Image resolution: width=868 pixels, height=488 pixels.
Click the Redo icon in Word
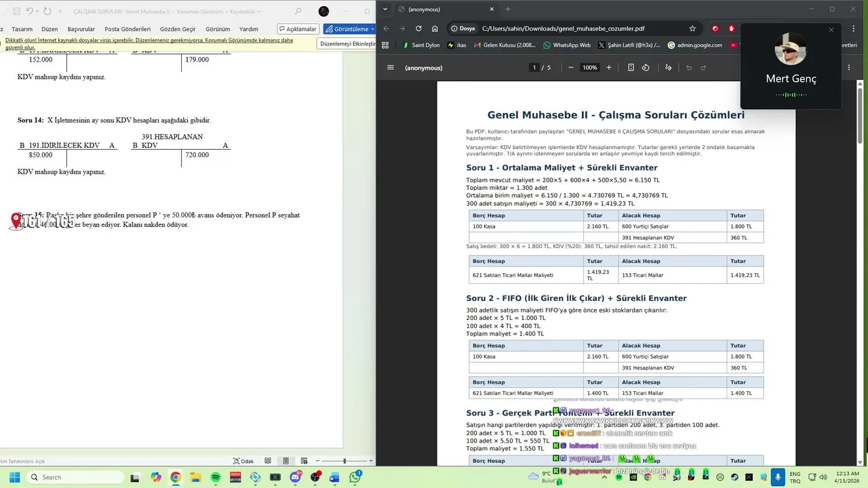47,12
